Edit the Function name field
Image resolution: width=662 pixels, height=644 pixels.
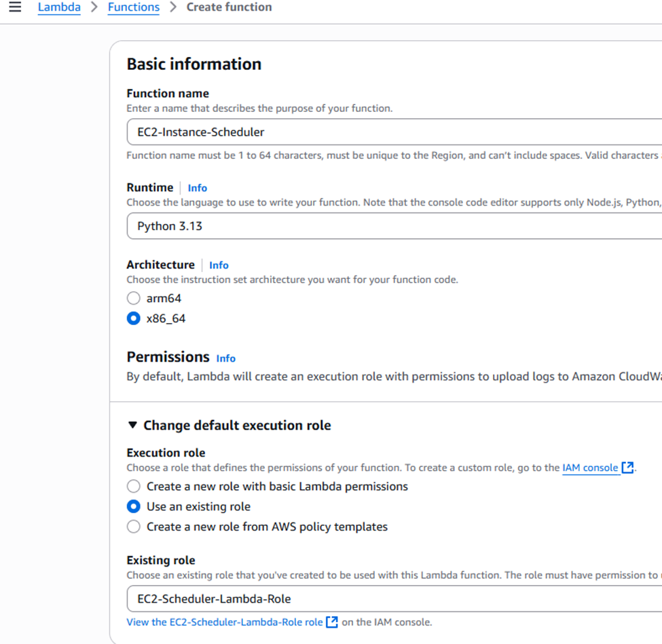(x=394, y=132)
